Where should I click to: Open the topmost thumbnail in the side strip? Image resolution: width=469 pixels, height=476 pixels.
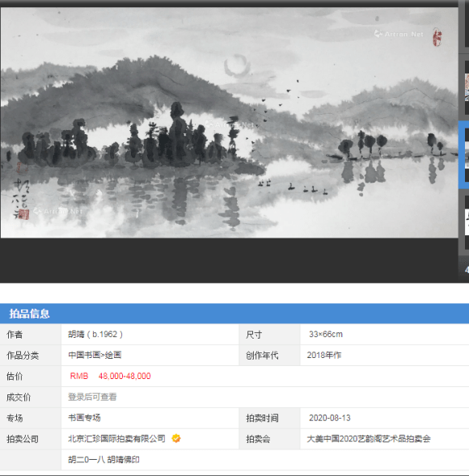point(467,24)
